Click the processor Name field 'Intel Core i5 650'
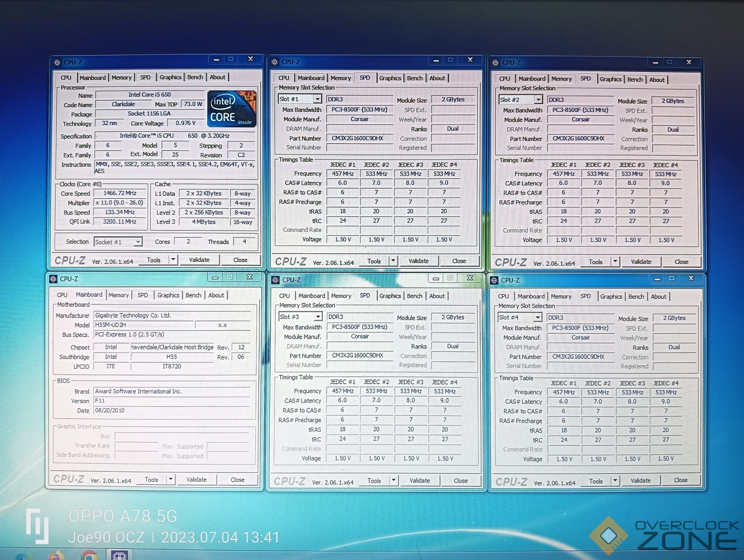This screenshot has width=744, height=560. pyautogui.click(x=150, y=95)
